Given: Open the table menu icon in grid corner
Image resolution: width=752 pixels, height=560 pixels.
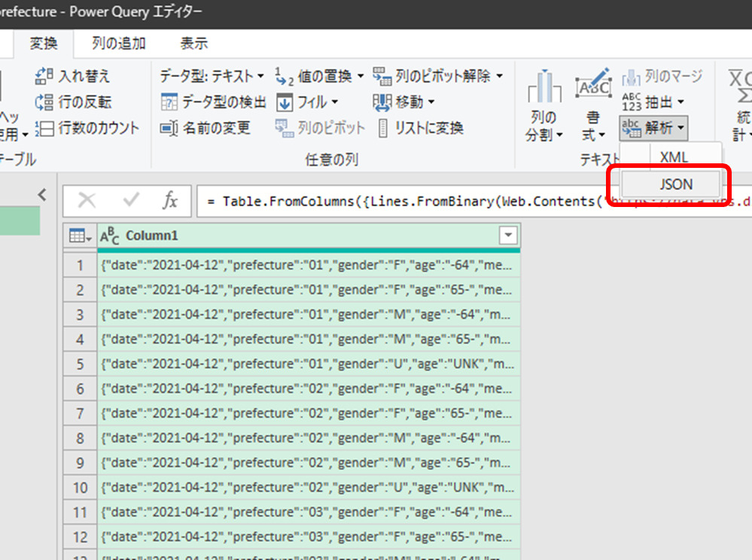Looking at the screenshot, I should [x=80, y=236].
